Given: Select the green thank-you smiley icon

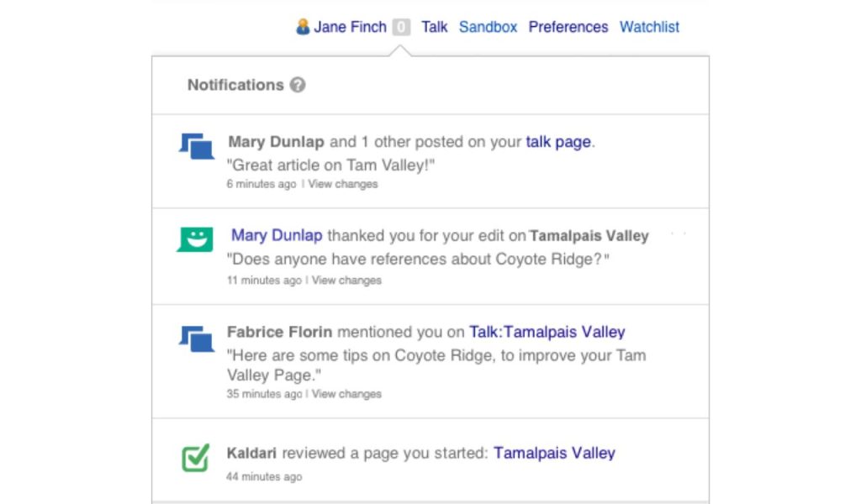Looking at the screenshot, I should point(193,239).
